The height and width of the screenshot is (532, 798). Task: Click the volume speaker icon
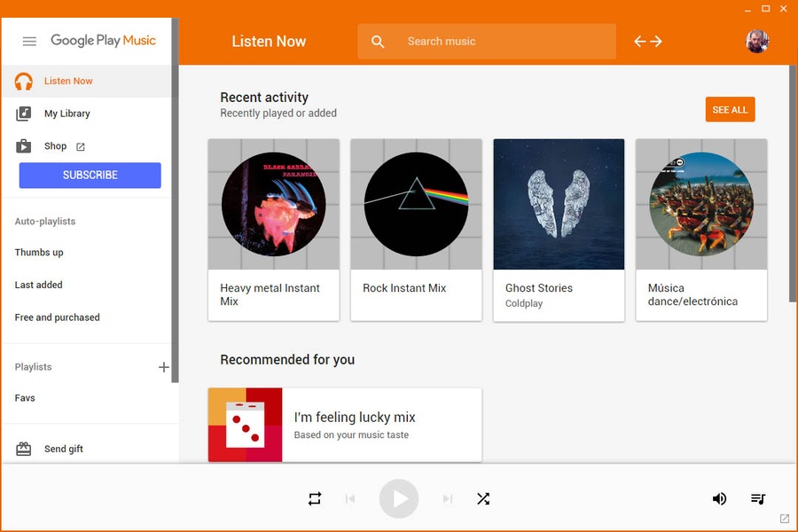719,498
